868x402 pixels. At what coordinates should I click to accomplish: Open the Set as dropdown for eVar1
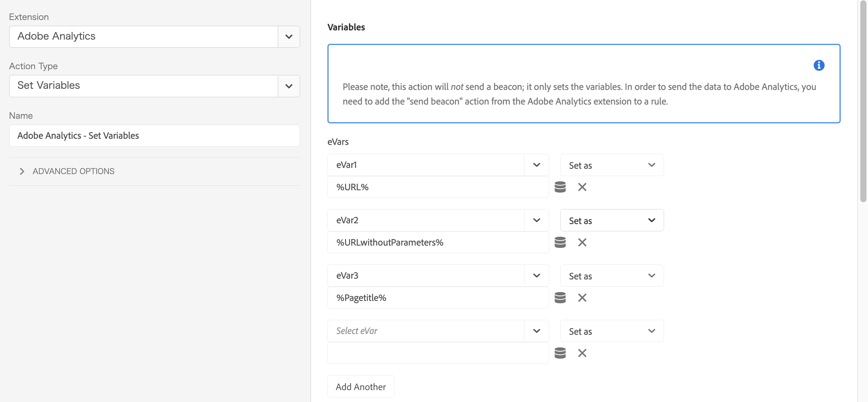612,165
